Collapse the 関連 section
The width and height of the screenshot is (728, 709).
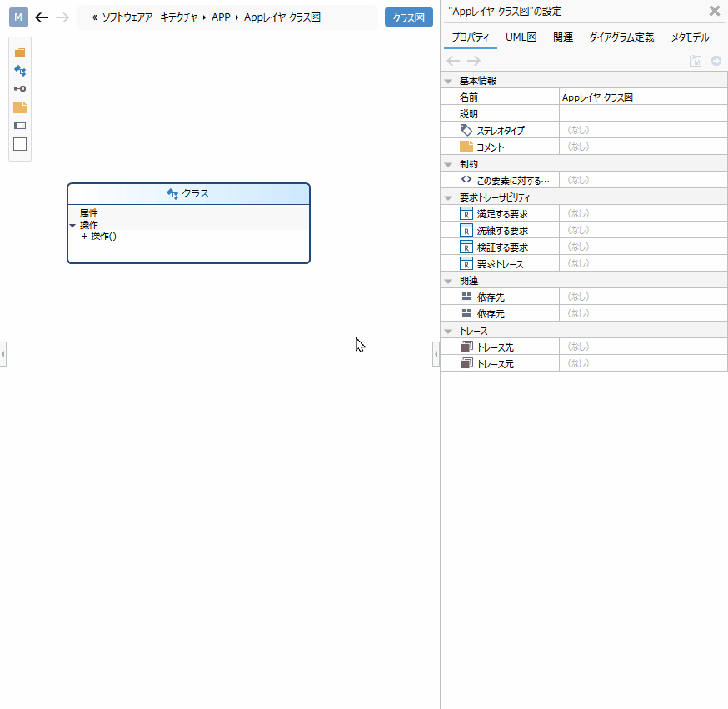tap(448, 282)
